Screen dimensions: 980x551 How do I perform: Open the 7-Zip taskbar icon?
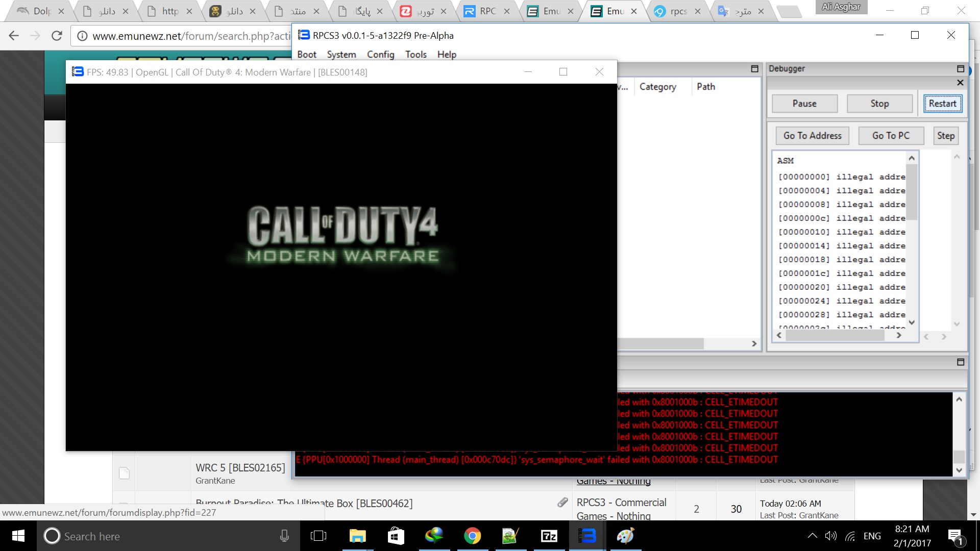pos(549,536)
